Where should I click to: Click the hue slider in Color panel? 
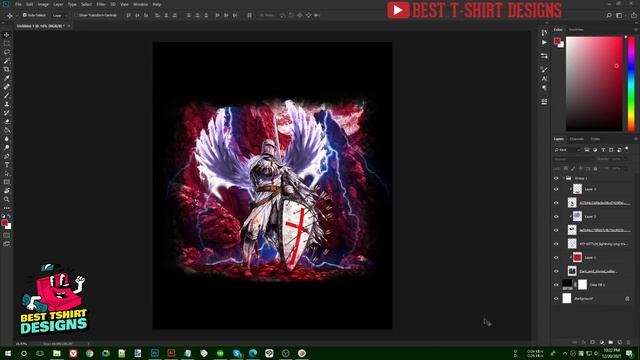tap(631, 84)
